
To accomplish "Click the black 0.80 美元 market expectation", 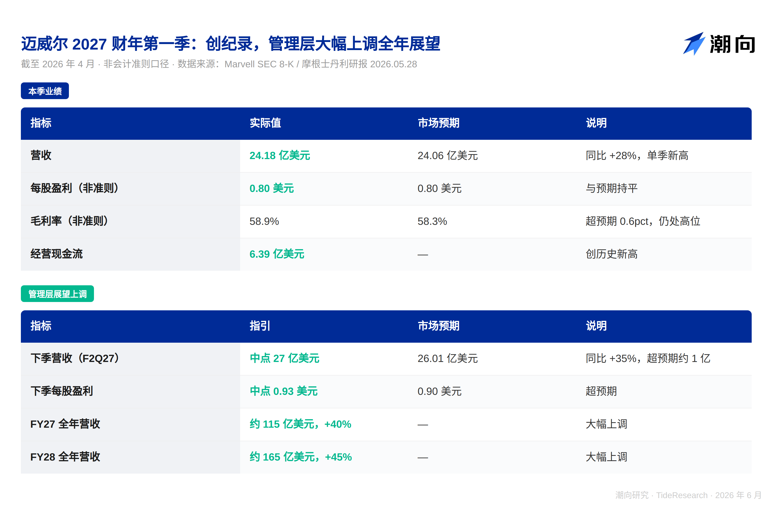I will tap(440, 188).
